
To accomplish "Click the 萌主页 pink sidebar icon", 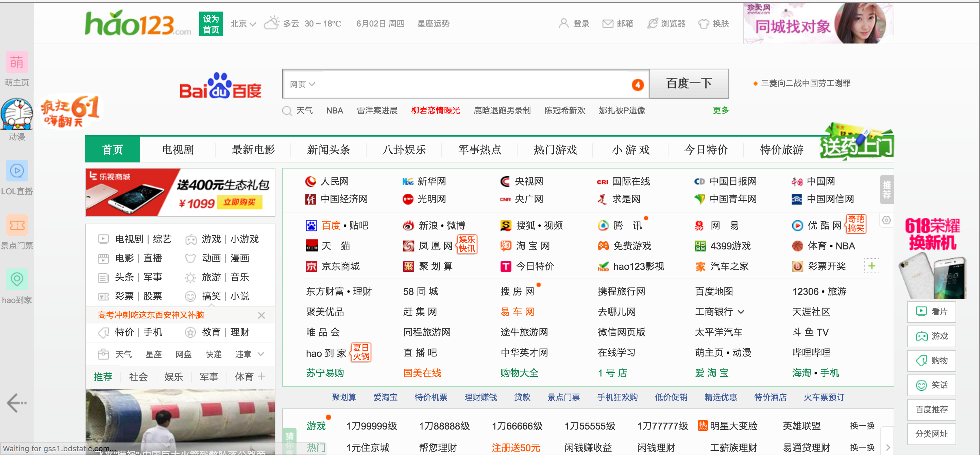I will (17, 62).
